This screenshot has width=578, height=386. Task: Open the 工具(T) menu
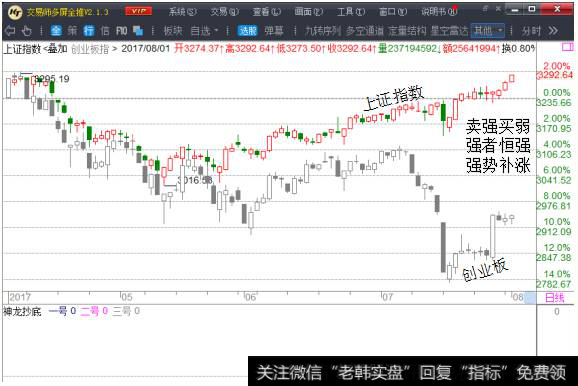351,12
